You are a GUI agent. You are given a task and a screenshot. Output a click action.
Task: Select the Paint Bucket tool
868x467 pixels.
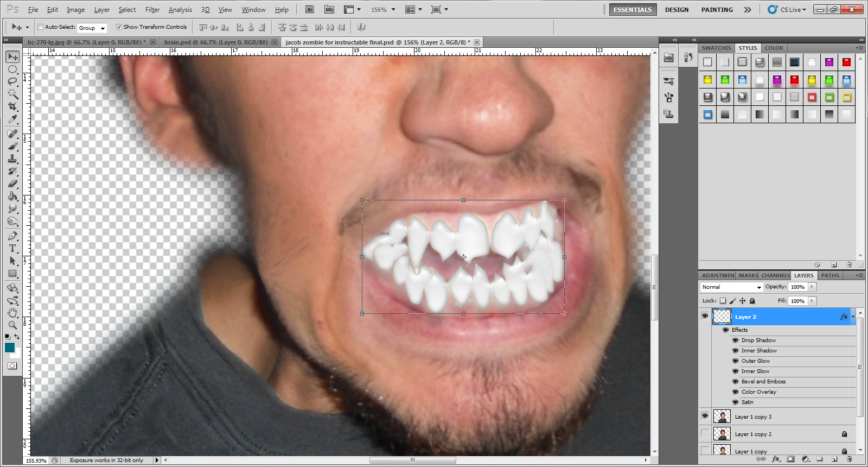click(x=12, y=196)
